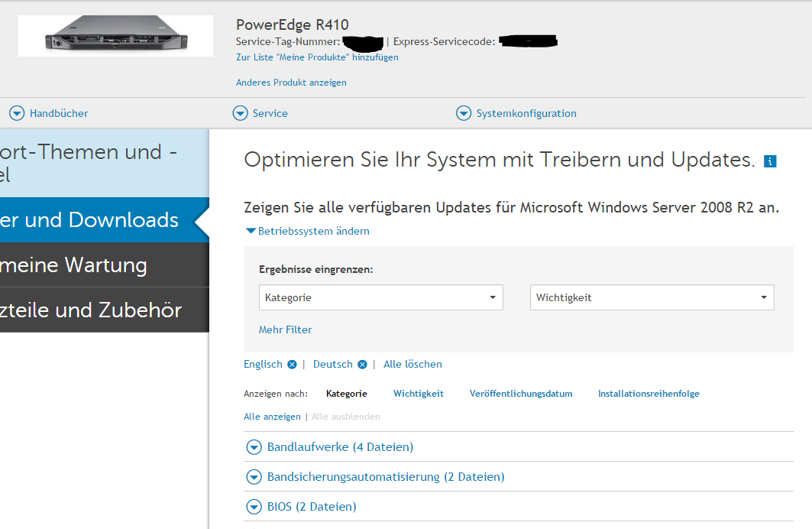Image resolution: width=812 pixels, height=529 pixels.
Task: Click Alle anzeigen to expand all
Action: pyautogui.click(x=273, y=417)
